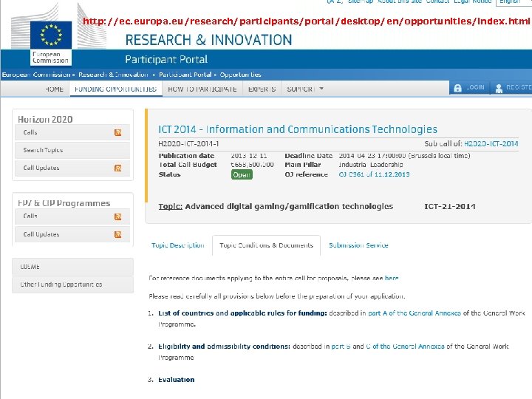Open 'part A of the General Annexes' link
The image size is (532, 399).
[415, 313]
